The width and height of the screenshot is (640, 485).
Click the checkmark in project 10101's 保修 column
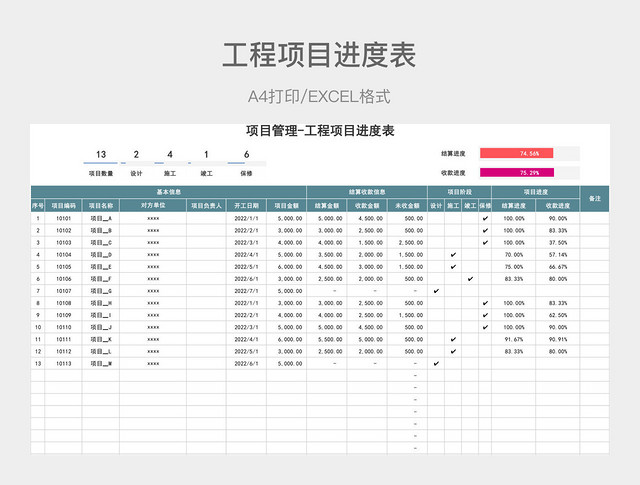click(x=485, y=218)
